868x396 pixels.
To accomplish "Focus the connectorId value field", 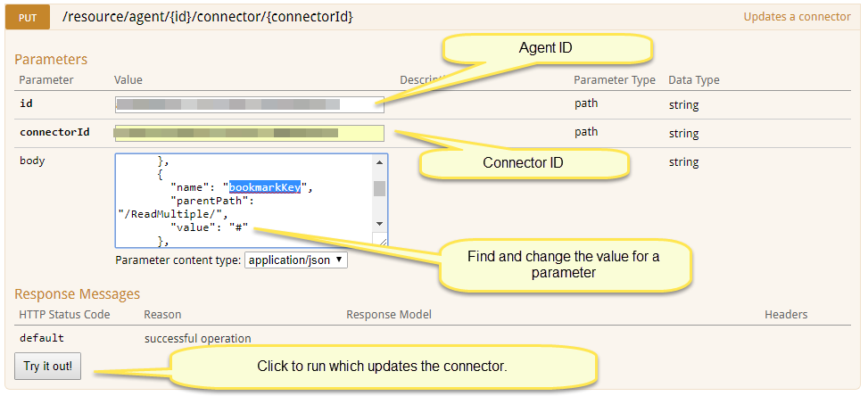I will 249,133.
